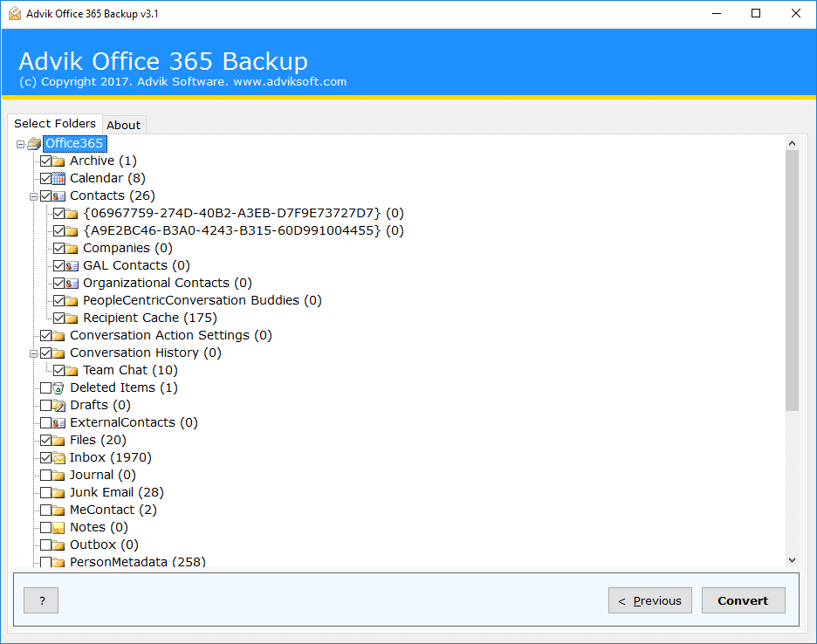This screenshot has width=817, height=644.
Task: Uncheck the Calendar (8) checkbox
Action: coord(46,179)
